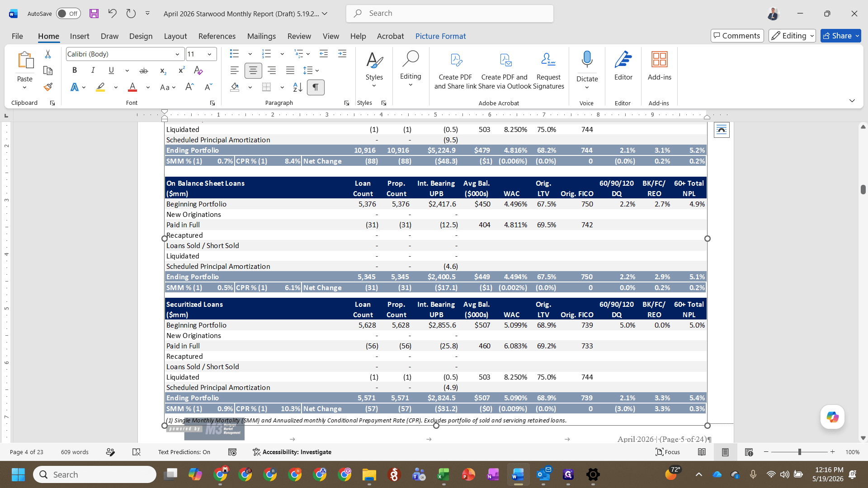Click the Sort A-Z paragraph icon
Image resolution: width=868 pixels, height=488 pixels.
point(297,87)
